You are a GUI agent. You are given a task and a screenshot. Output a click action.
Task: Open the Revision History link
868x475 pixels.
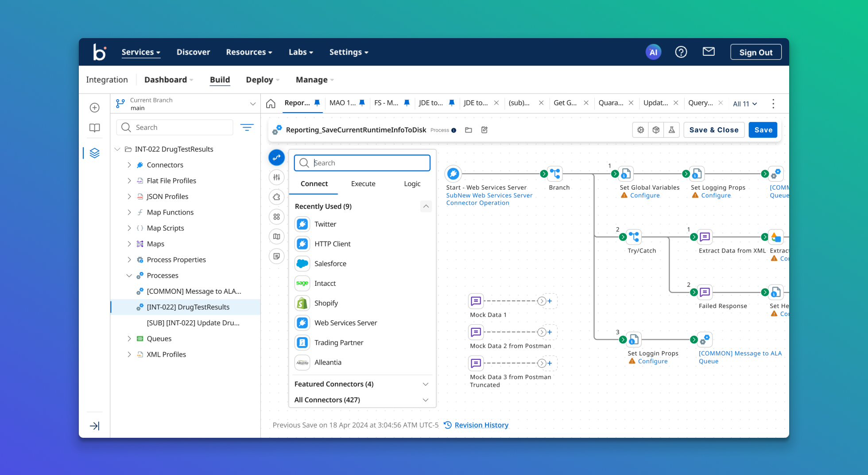click(481, 425)
